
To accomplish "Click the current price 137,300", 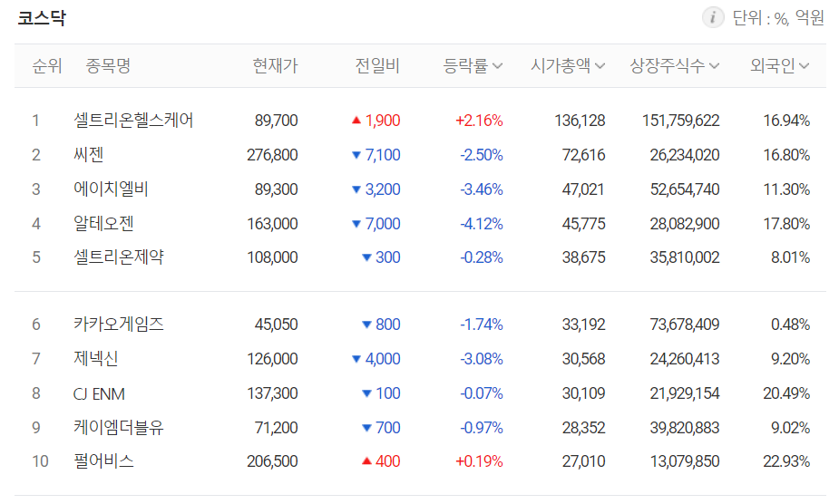I will [272, 393].
